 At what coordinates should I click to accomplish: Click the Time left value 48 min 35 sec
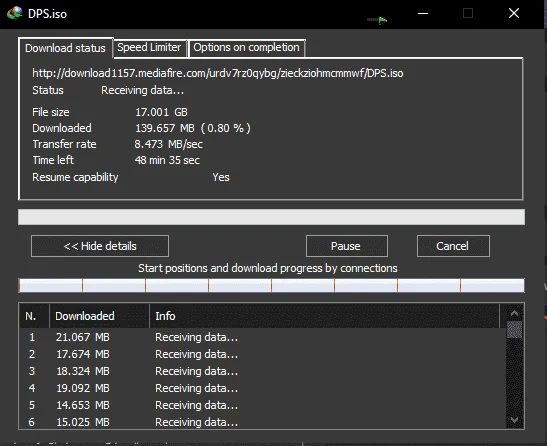(x=167, y=160)
